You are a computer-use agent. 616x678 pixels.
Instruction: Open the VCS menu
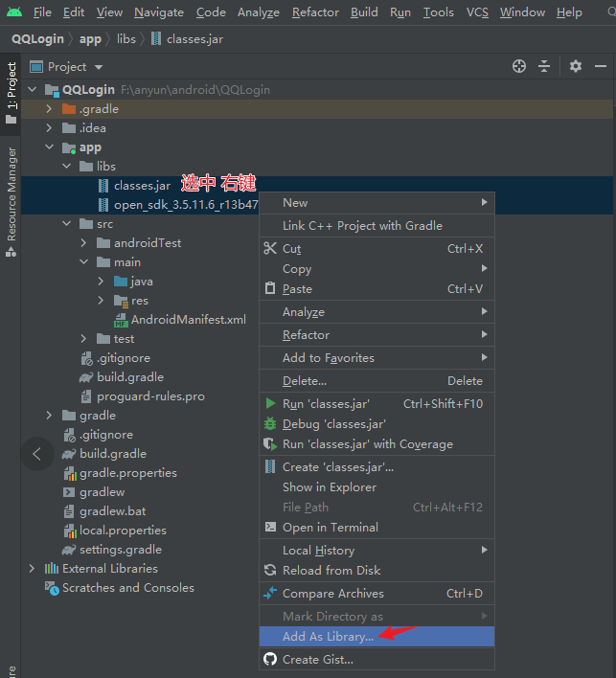[477, 12]
